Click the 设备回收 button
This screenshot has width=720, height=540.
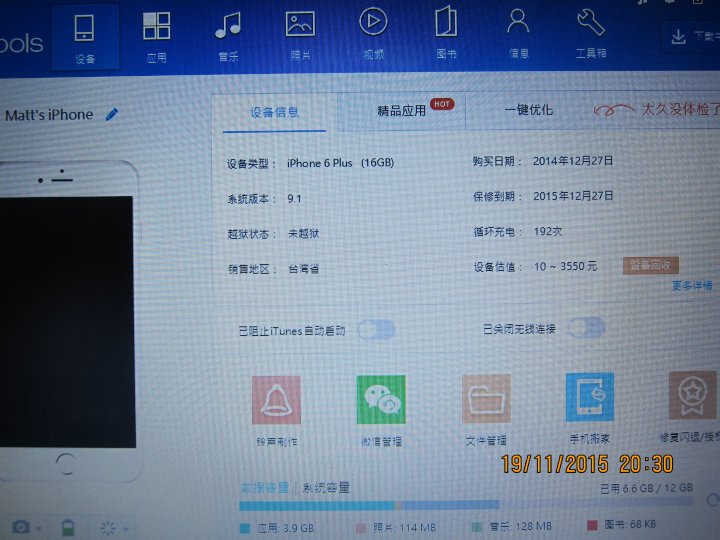point(651,265)
